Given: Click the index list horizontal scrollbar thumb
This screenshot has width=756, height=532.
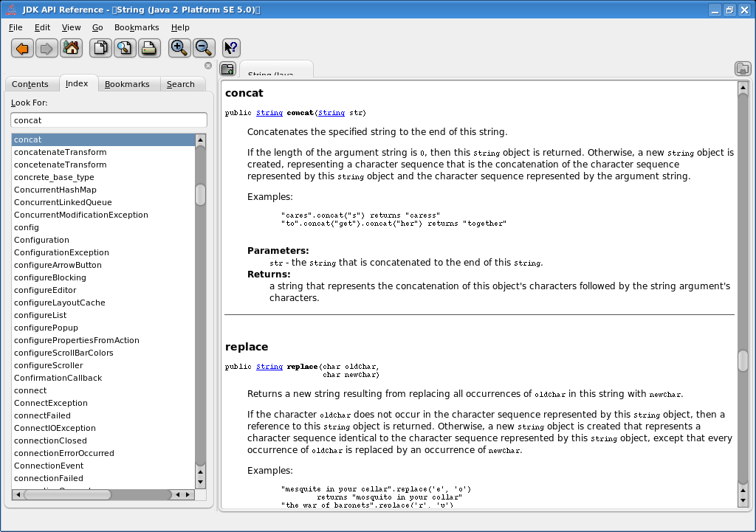Looking at the screenshot, I should 67,494.
